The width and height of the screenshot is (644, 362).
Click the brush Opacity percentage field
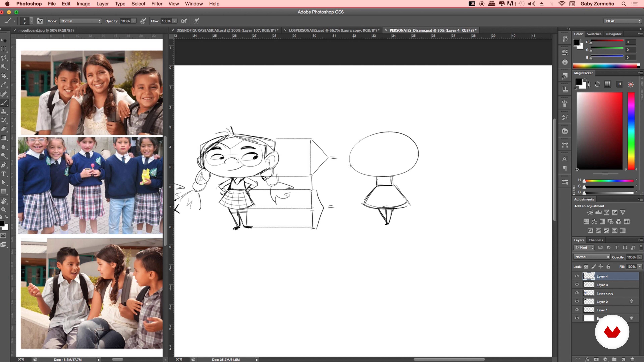(x=125, y=21)
